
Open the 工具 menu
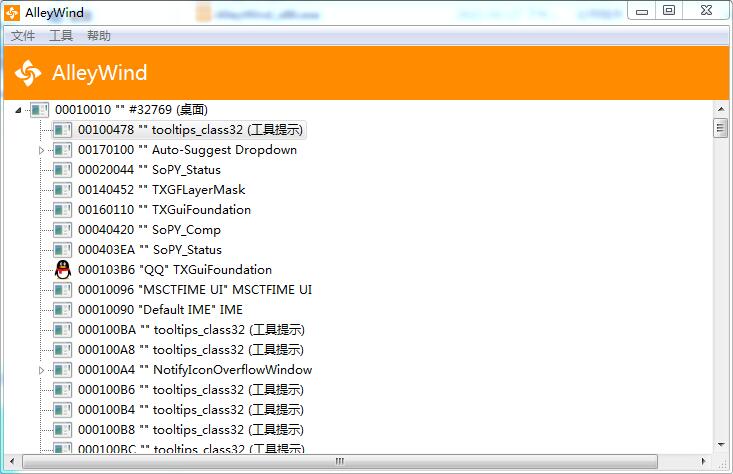(x=61, y=36)
